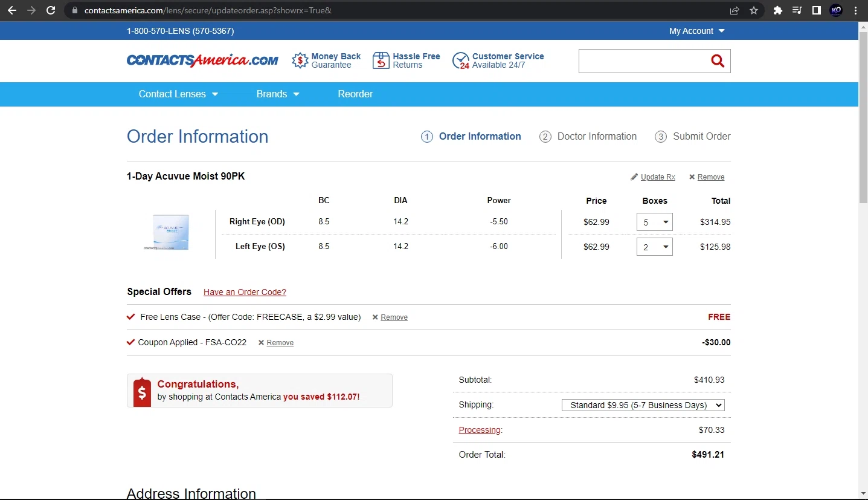Bookmark this page with the star icon
The height and width of the screenshot is (500, 868).
click(754, 10)
